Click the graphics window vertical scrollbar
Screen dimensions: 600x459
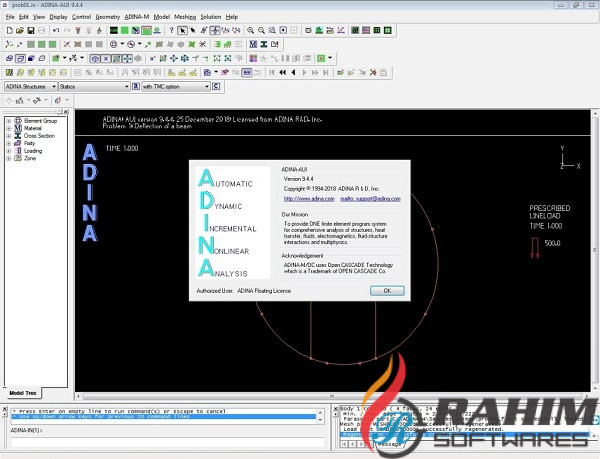(595, 251)
